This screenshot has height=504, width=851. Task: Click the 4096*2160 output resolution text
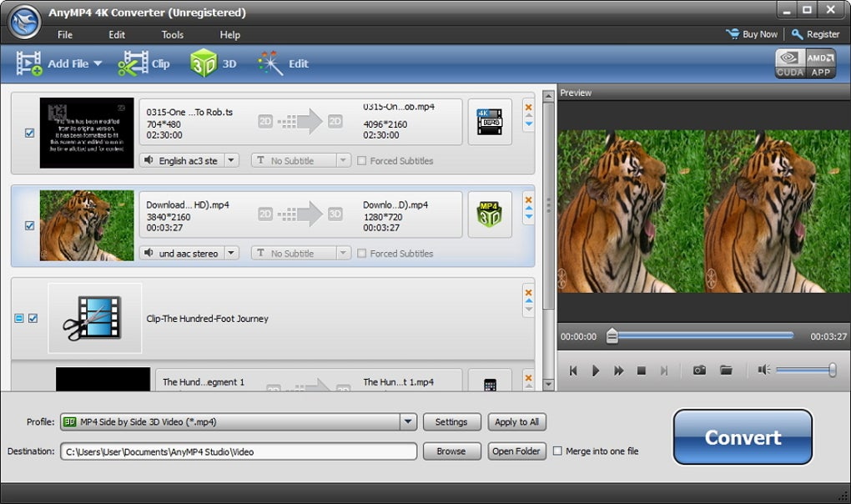coord(385,124)
